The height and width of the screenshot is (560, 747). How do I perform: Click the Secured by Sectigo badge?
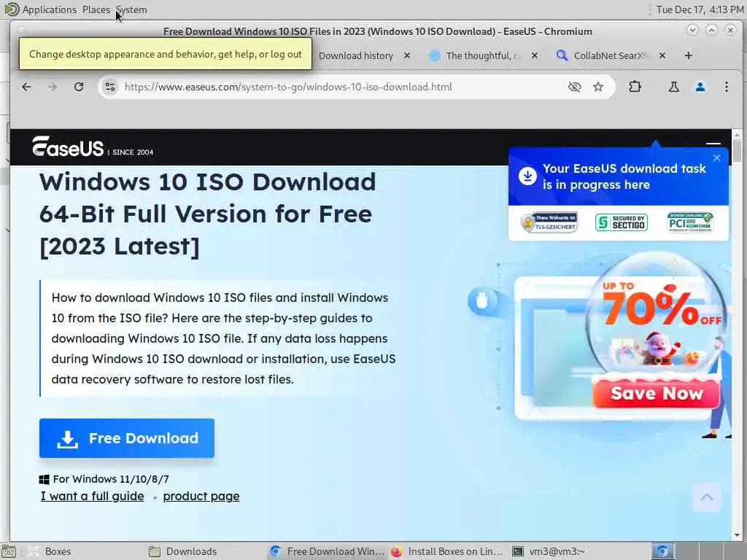click(622, 222)
